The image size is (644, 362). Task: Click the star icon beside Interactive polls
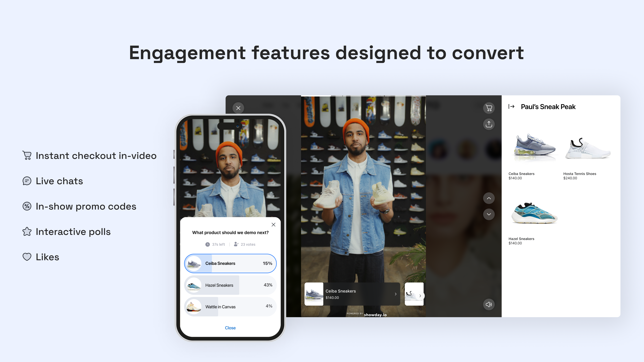pyautogui.click(x=27, y=232)
